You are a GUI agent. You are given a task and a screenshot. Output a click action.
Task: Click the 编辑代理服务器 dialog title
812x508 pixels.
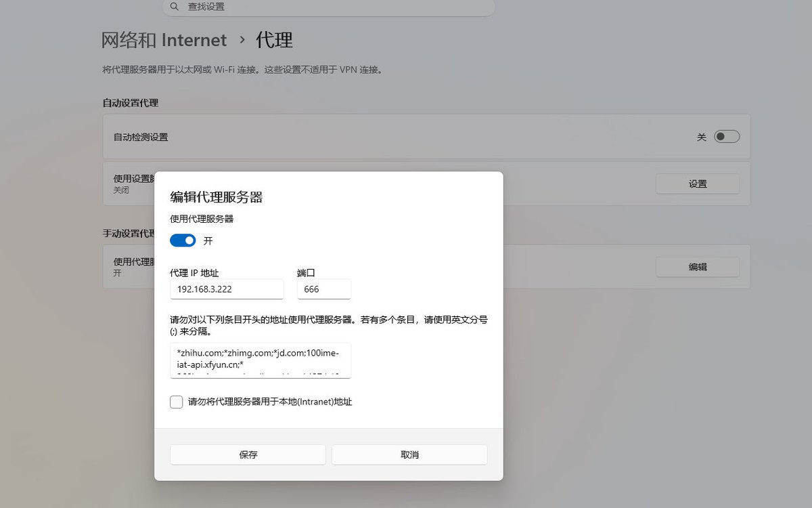click(x=216, y=197)
